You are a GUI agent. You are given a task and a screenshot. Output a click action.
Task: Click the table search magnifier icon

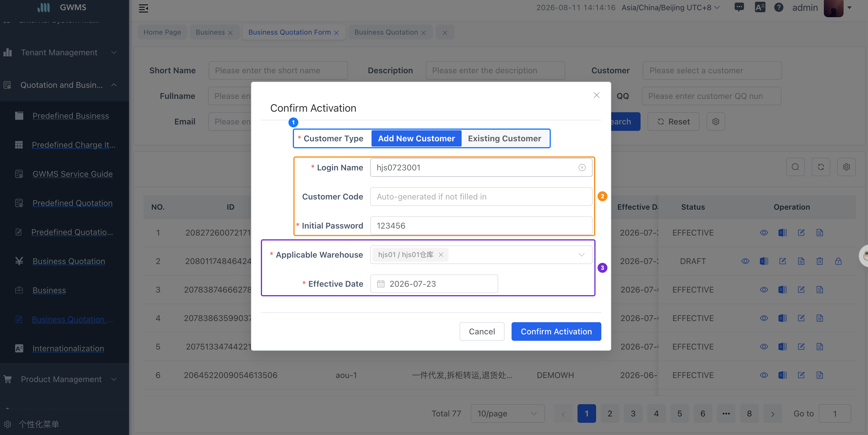pos(795,167)
